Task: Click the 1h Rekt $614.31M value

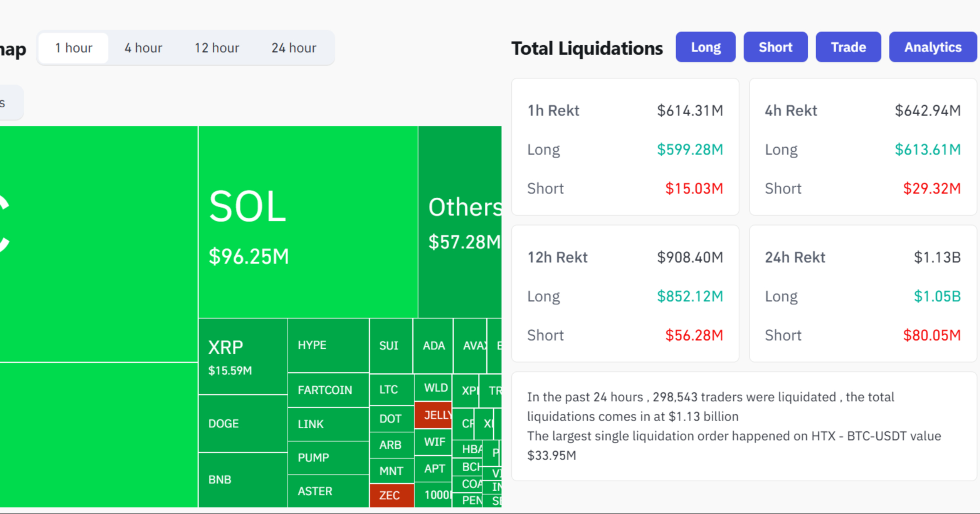Action: (690, 111)
